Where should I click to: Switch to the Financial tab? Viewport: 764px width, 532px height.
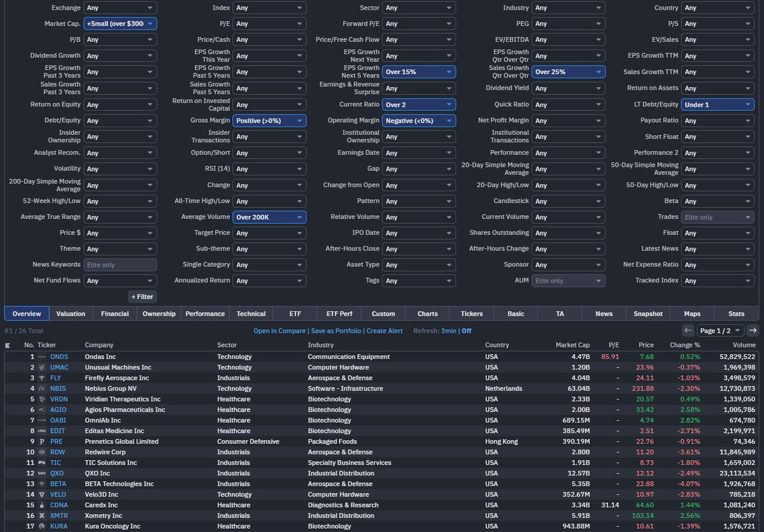(115, 314)
